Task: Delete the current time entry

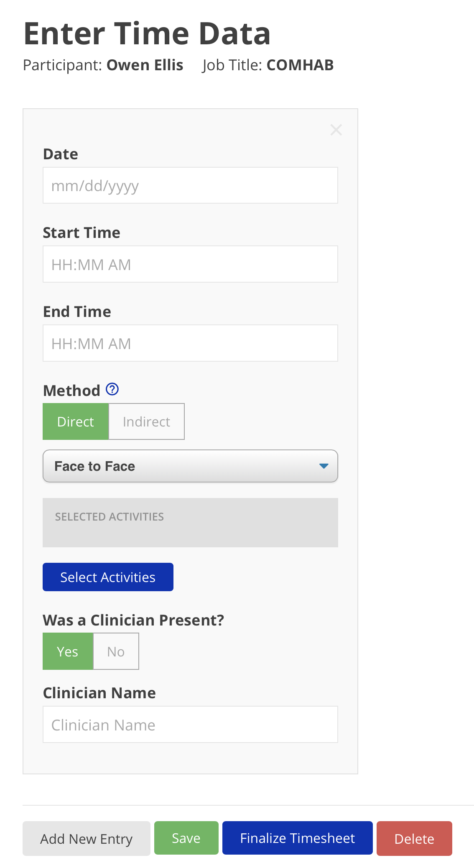Action: 414,839
